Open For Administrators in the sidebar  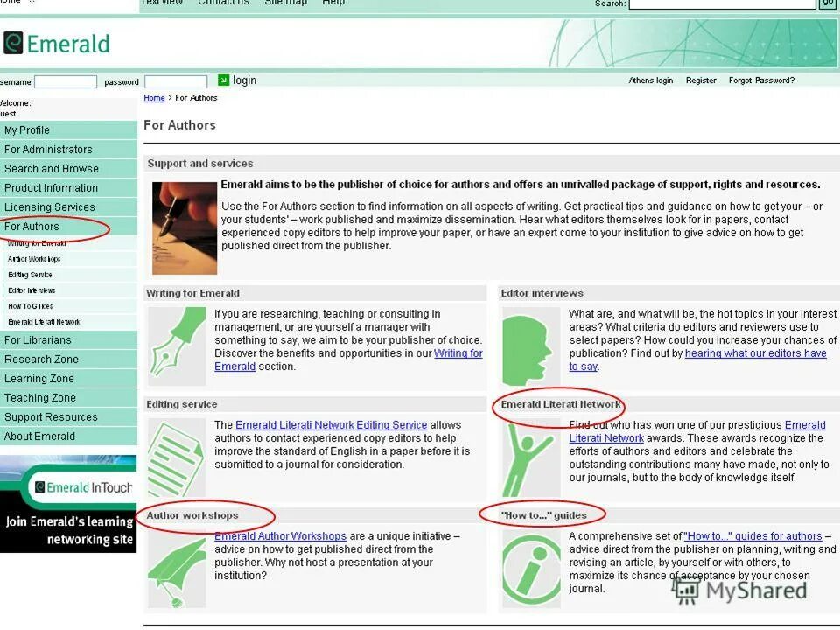68,150
